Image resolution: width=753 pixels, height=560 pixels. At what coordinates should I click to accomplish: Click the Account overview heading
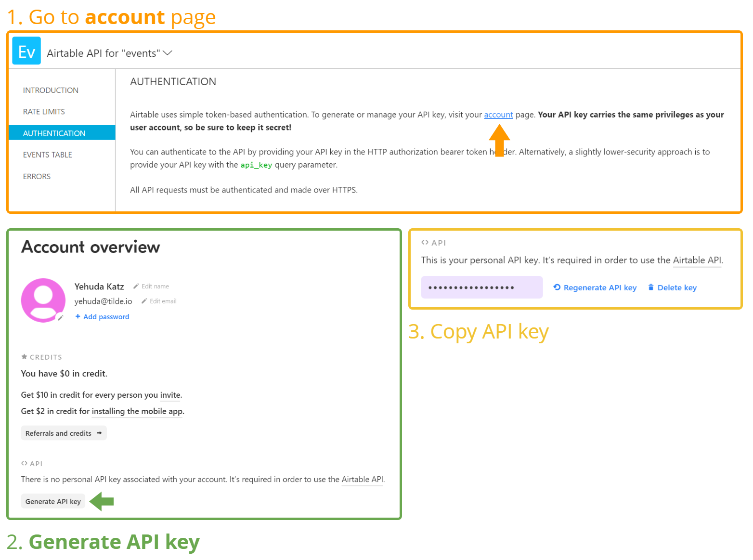pyautogui.click(x=91, y=247)
